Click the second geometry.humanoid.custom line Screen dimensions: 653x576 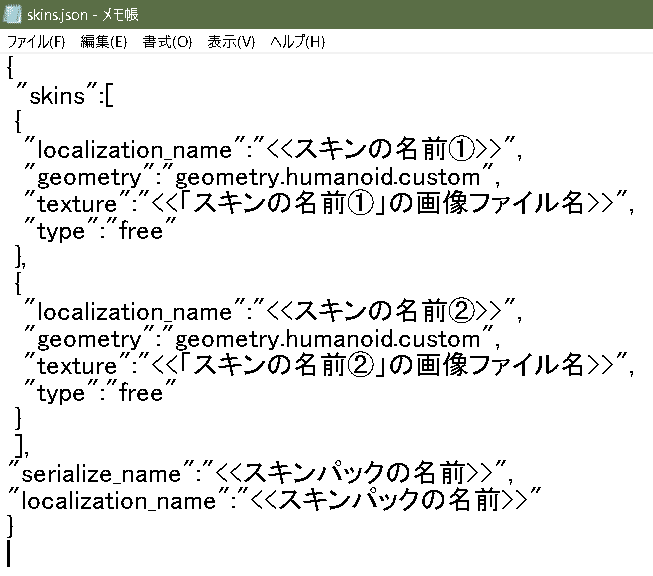(262, 338)
